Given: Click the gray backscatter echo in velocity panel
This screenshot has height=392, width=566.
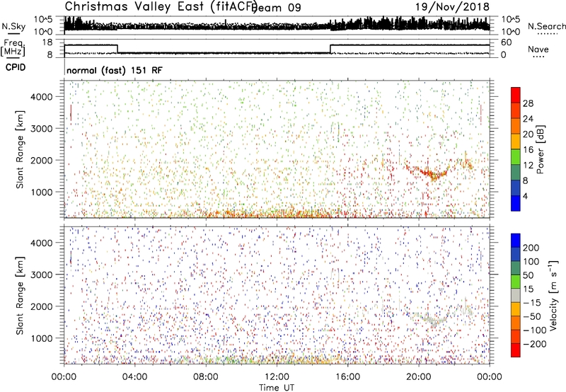Looking at the screenshot, I should [429, 318].
